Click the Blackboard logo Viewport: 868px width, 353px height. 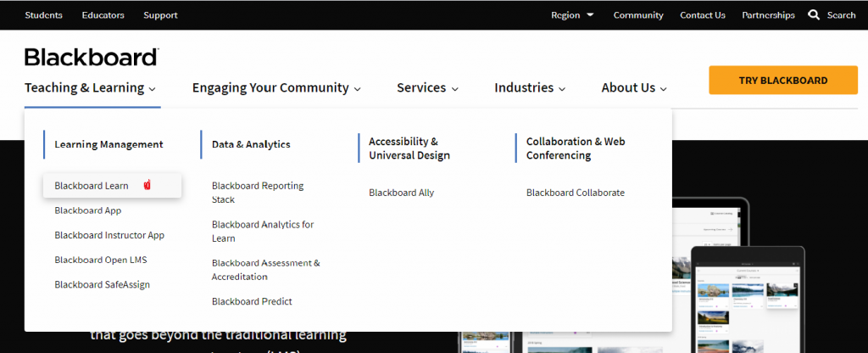(92, 57)
